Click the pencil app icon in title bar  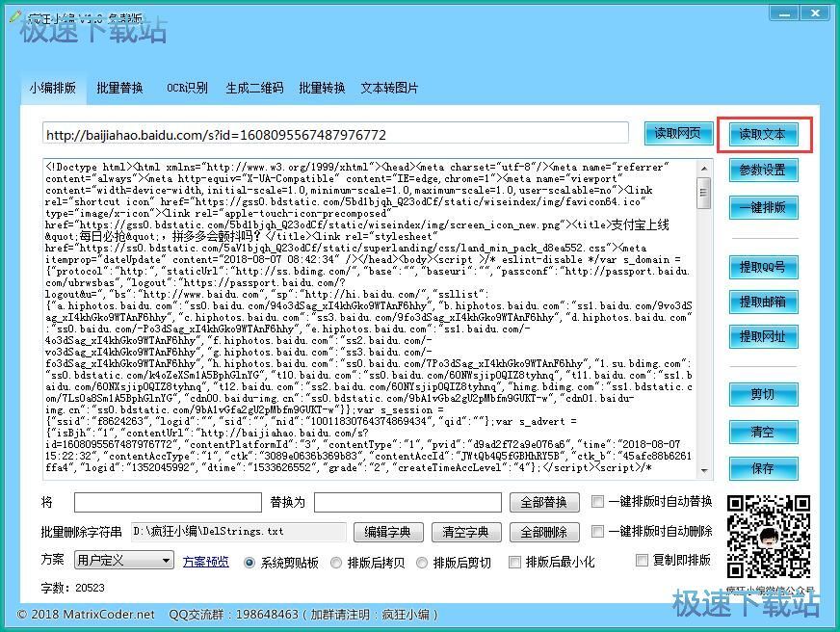point(15,17)
